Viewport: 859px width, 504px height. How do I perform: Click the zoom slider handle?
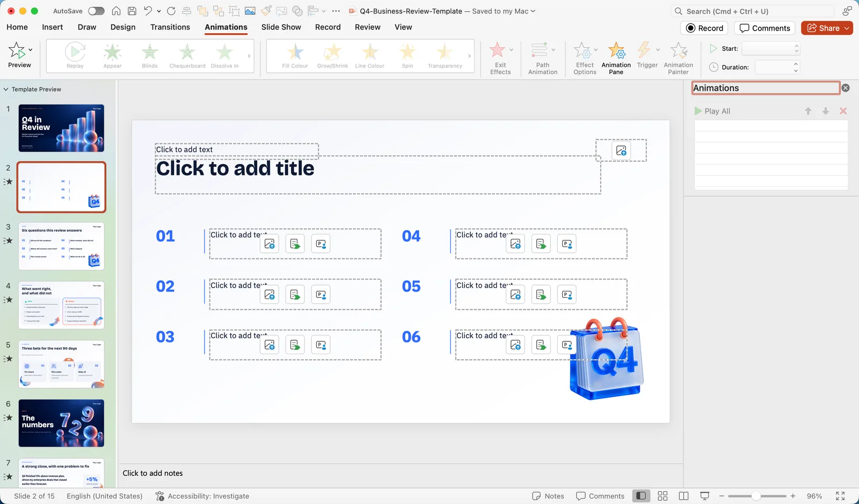pyautogui.click(x=755, y=496)
